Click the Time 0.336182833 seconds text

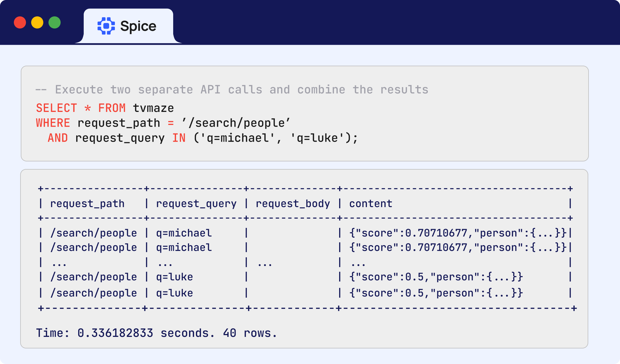click(125, 333)
